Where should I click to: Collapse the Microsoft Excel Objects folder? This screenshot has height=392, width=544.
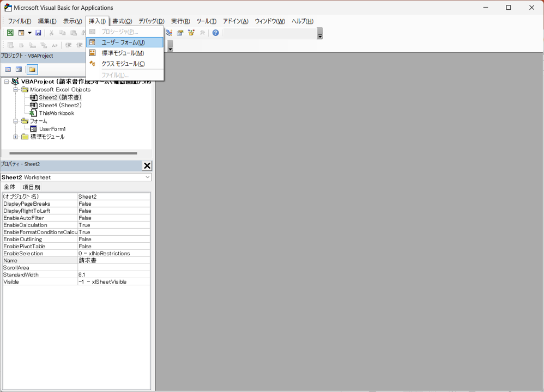coord(16,89)
